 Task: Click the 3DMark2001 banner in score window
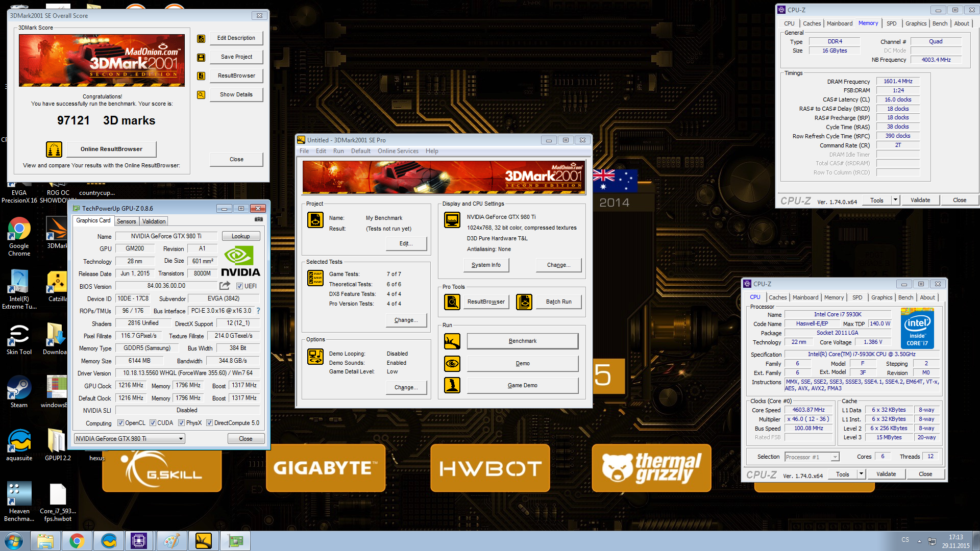(x=102, y=61)
